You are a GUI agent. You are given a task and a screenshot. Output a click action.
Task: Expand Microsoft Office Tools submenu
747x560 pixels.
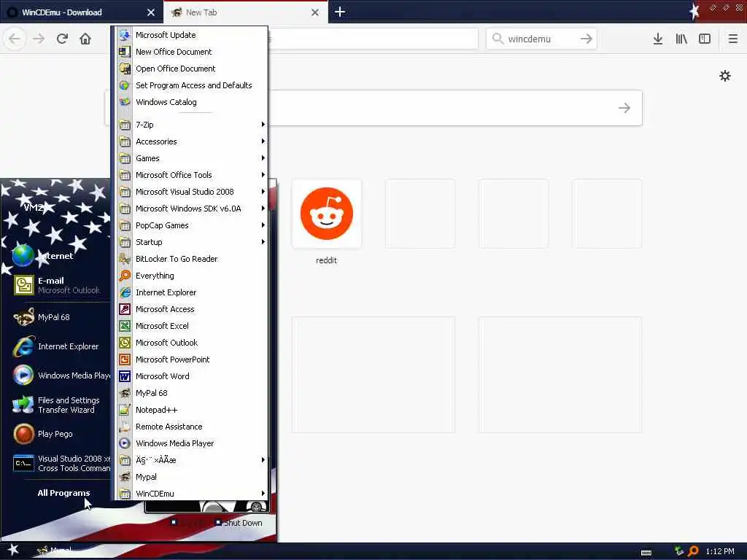pos(192,175)
